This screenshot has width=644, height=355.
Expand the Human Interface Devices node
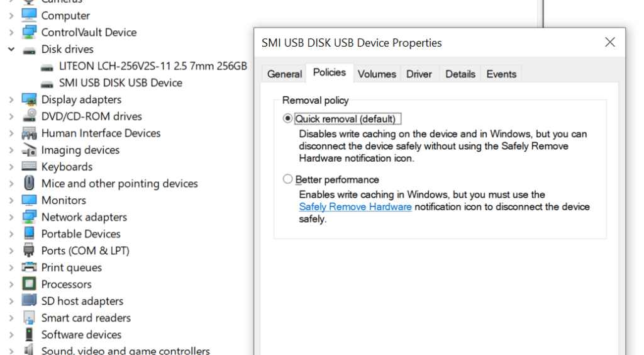[x=11, y=133]
